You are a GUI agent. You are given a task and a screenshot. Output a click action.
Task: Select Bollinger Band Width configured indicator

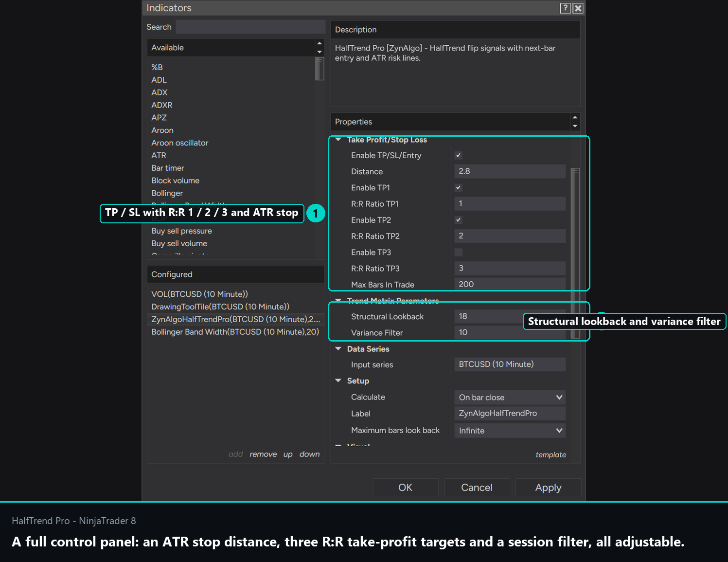(235, 332)
